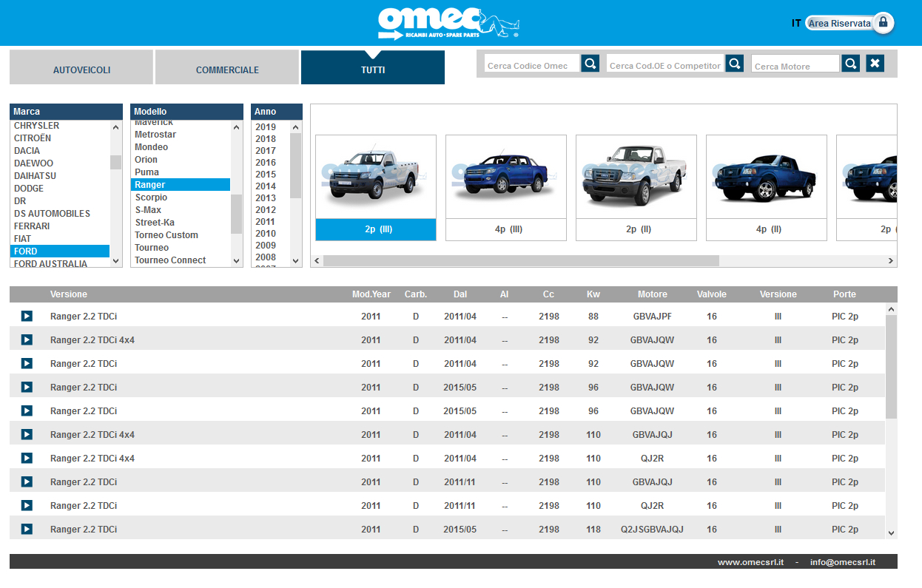Open arrow for 2011/11 110 Kw GBVAJQJ row
This screenshot has width=922, height=588.
(x=27, y=481)
